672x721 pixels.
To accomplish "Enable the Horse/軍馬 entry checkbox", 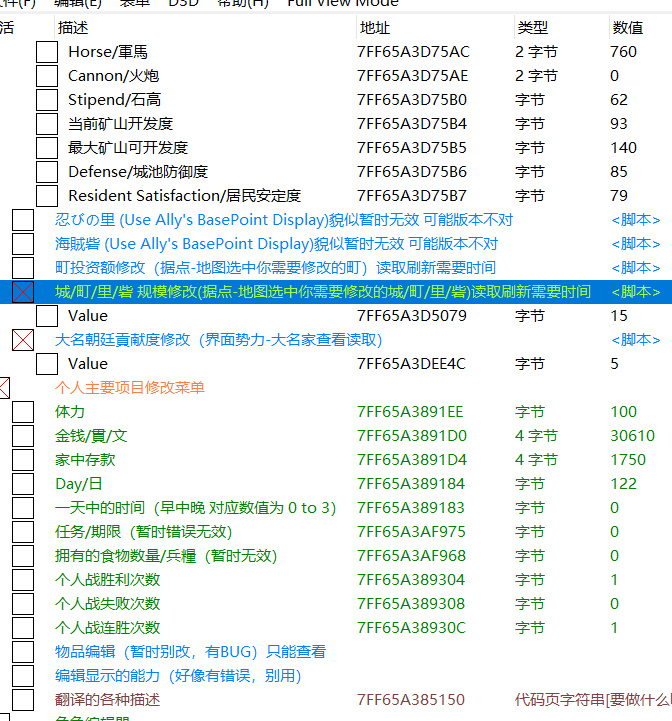I will (47, 52).
